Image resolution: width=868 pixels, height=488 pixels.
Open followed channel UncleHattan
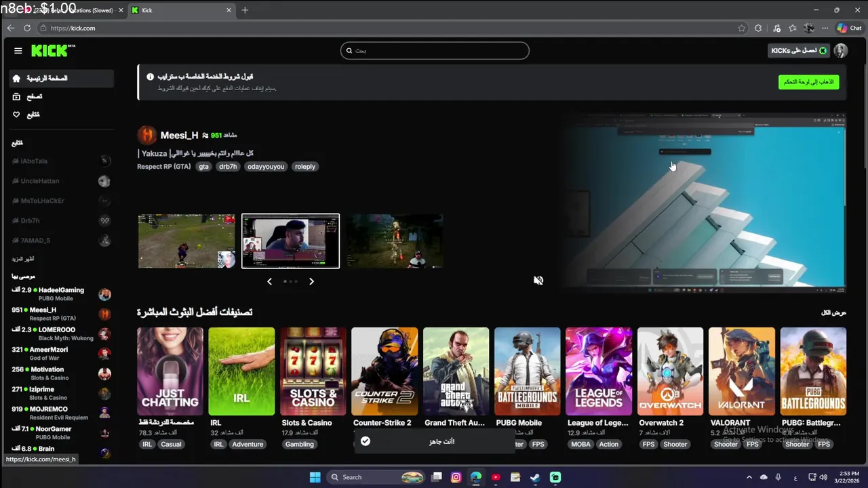[x=61, y=181]
